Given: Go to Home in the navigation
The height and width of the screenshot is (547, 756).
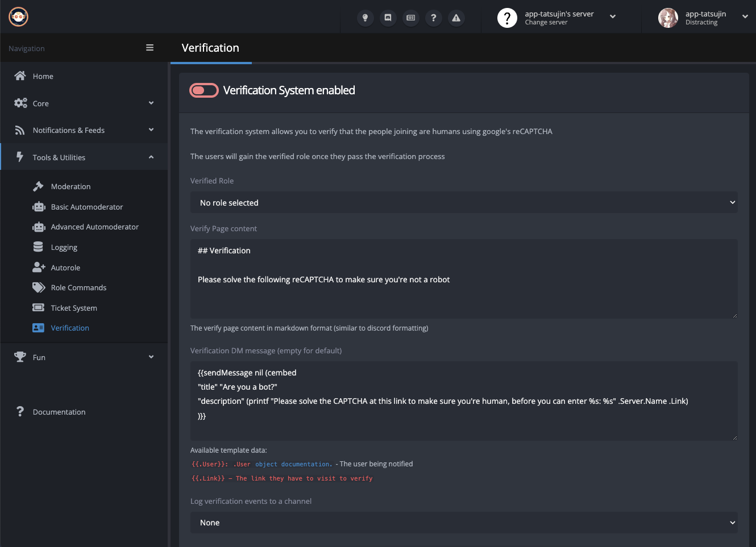Looking at the screenshot, I should point(43,76).
